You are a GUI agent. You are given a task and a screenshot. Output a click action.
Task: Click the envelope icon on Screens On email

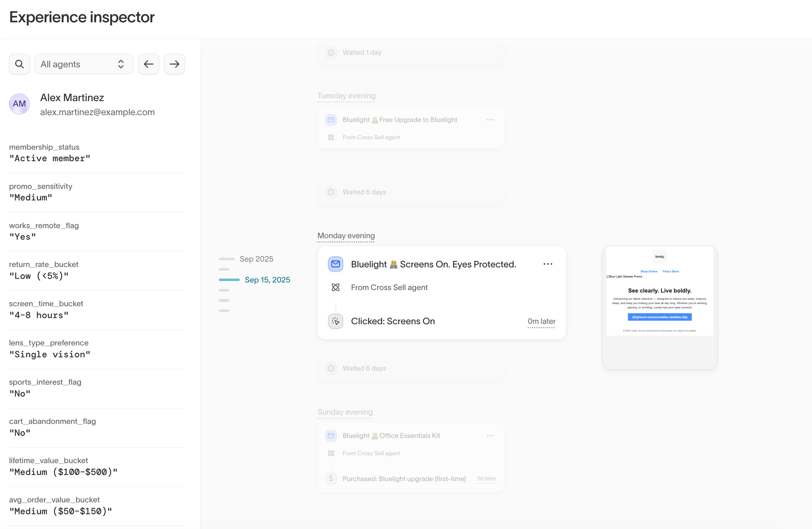pyautogui.click(x=335, y=264)
